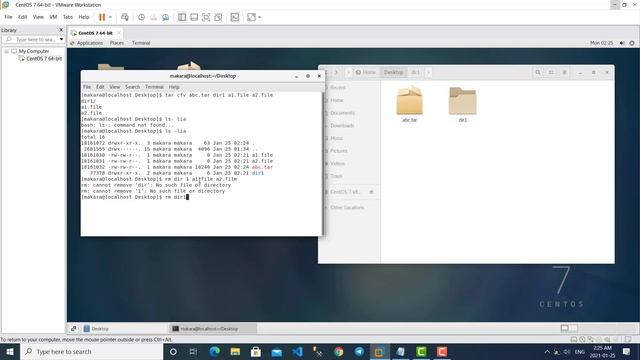Open the stretch guest display dropdown
Screen dimensions: 640x360
260,17
